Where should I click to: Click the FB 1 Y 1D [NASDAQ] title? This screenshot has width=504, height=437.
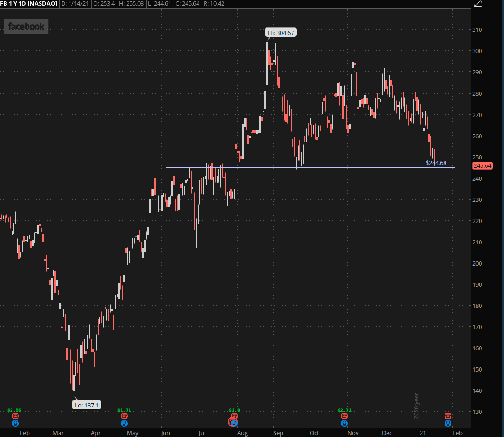(29, 4)
